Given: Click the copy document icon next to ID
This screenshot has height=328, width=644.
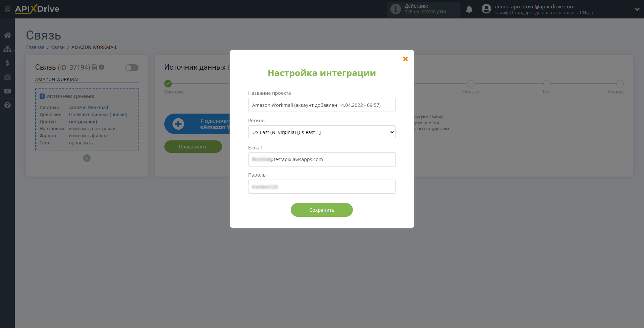Looking at the screenshot, I should pos(95,67).
